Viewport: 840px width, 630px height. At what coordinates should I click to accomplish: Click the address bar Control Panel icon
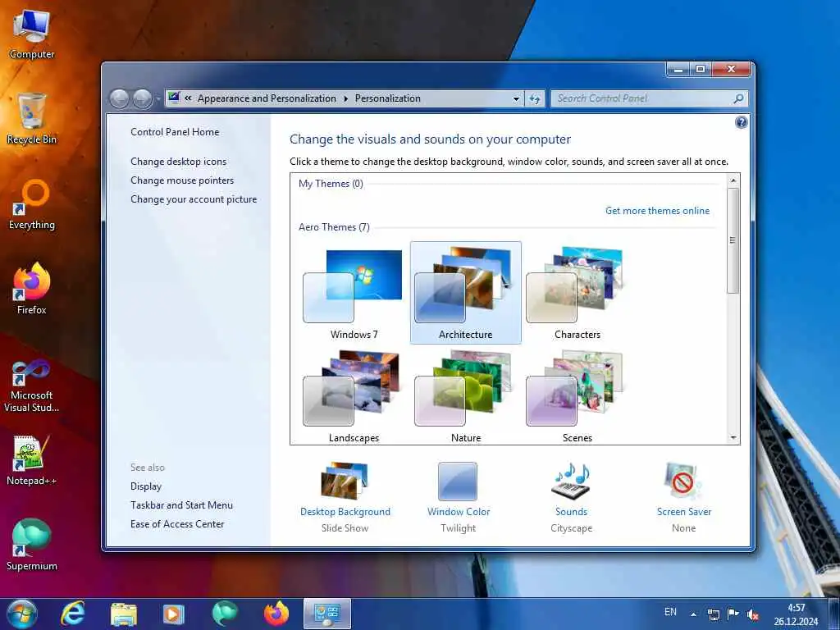click(x=174, y=98)
